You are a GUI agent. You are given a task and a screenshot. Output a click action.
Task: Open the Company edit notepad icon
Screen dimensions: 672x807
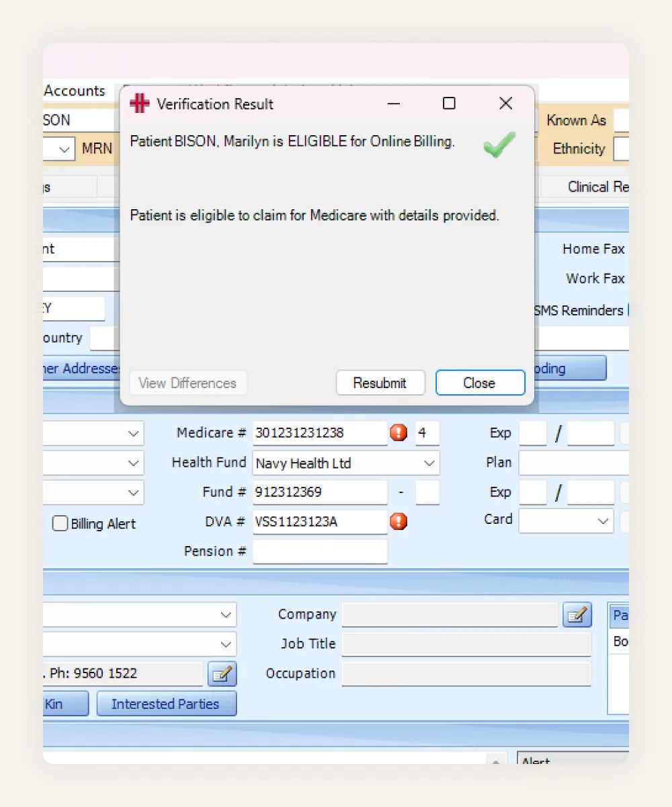(577, 615)
